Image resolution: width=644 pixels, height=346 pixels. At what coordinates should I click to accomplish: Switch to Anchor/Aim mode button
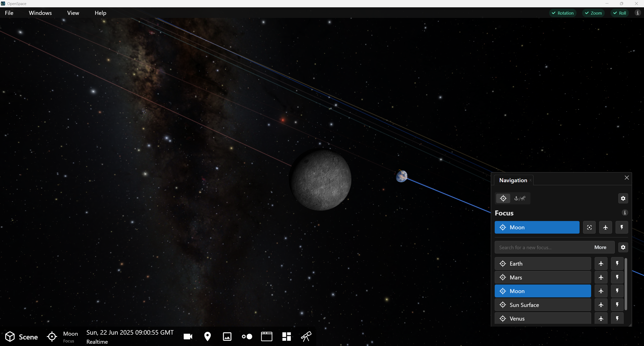pyautogui.click(x=520, y=198)
